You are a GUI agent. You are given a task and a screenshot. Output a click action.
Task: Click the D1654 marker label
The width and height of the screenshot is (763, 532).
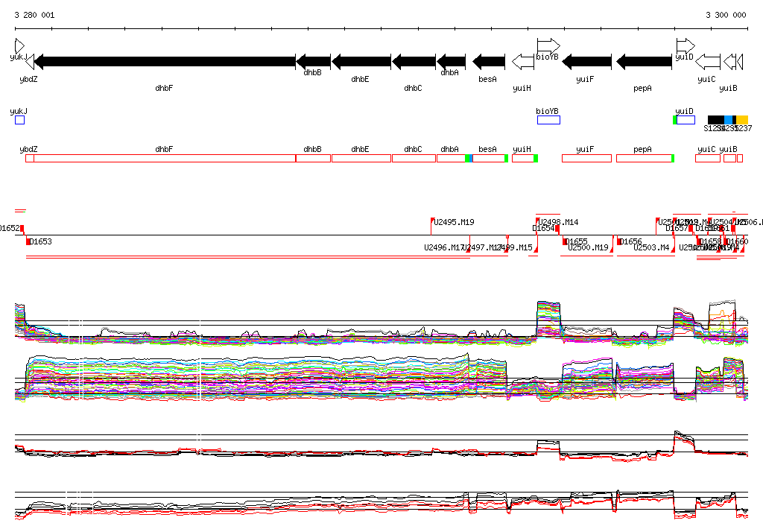coord(543,228)
